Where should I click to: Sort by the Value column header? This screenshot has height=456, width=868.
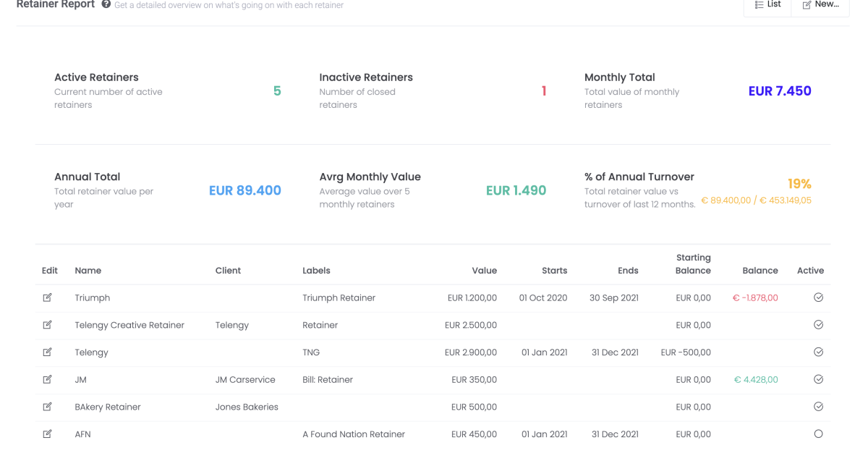coord(484,271)
